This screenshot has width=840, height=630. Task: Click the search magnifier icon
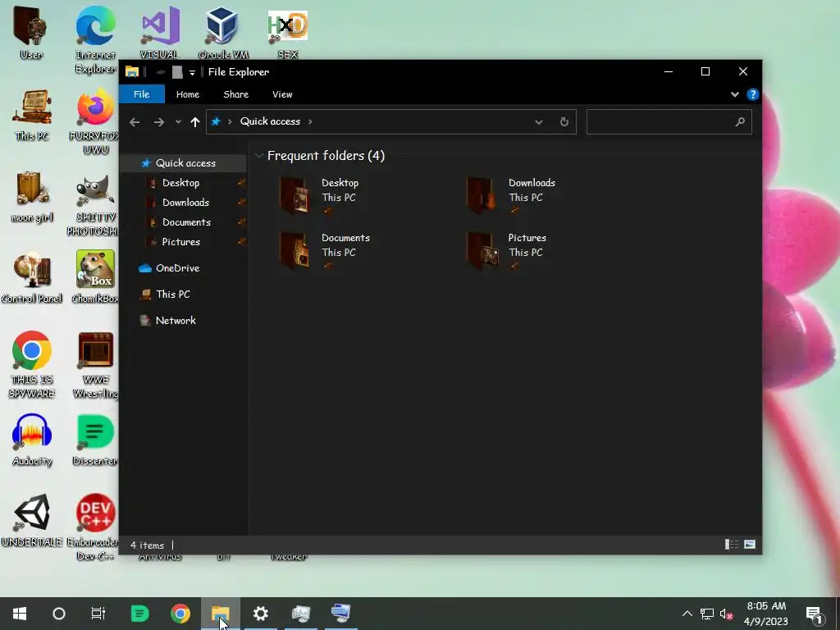[x=740, y=122]
